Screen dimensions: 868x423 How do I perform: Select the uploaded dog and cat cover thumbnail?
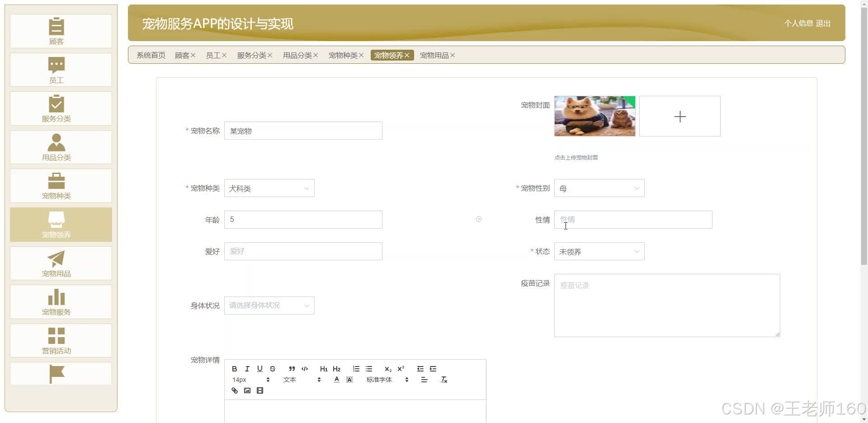[595, 116]
